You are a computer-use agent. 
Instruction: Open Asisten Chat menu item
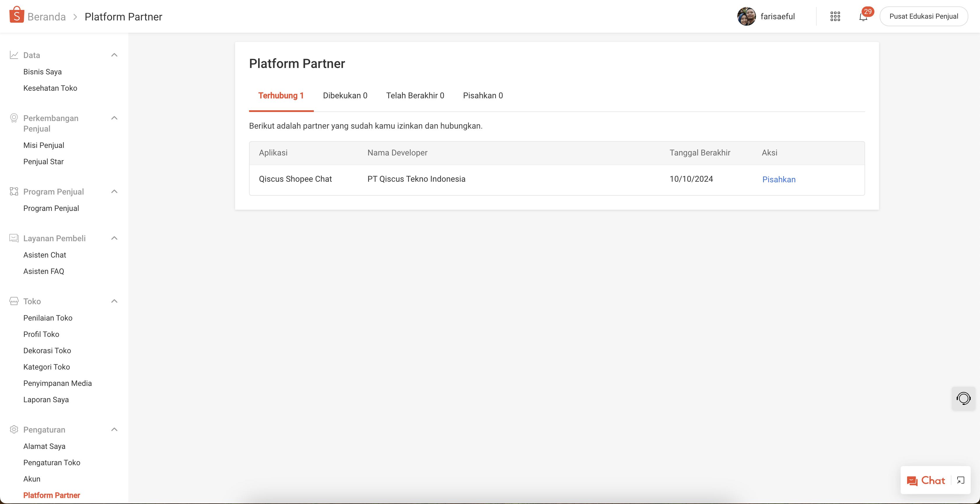point(45,255)
